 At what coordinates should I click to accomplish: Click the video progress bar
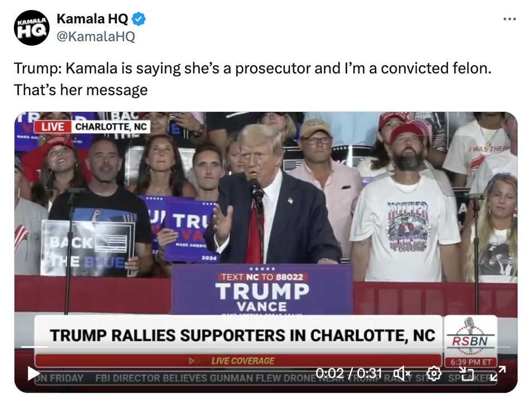(x=265, y=347)
